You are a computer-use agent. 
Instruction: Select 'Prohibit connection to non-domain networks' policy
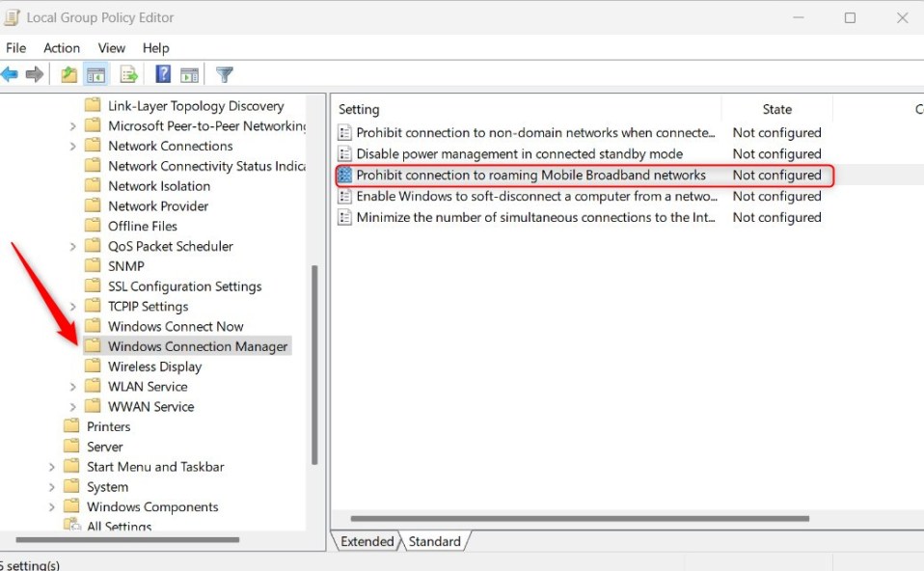535,132
